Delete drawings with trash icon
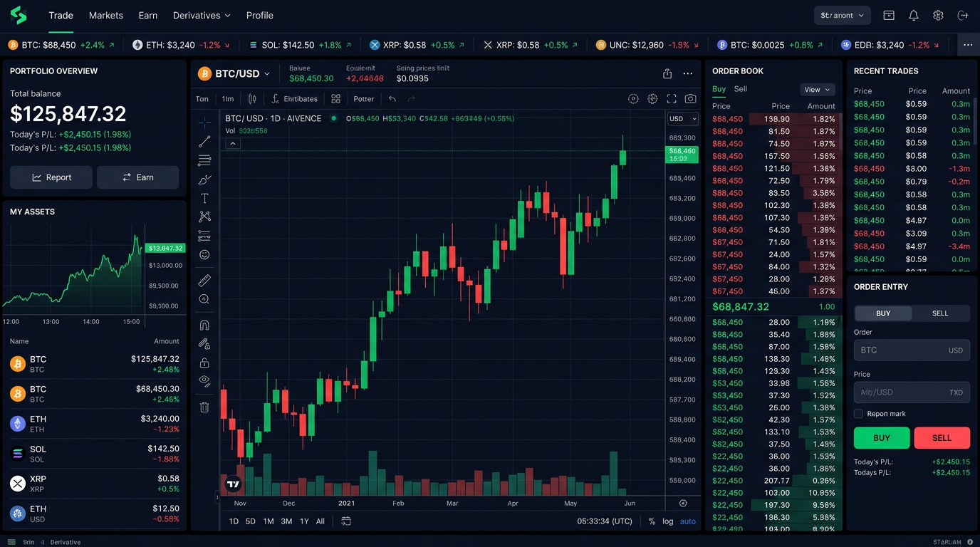 point(204,407)
